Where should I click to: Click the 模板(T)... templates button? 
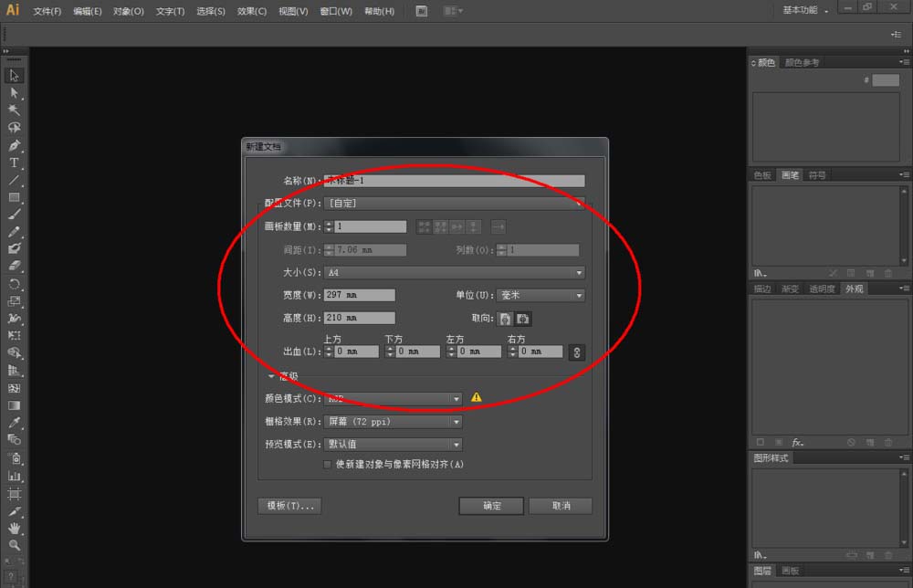290,506
